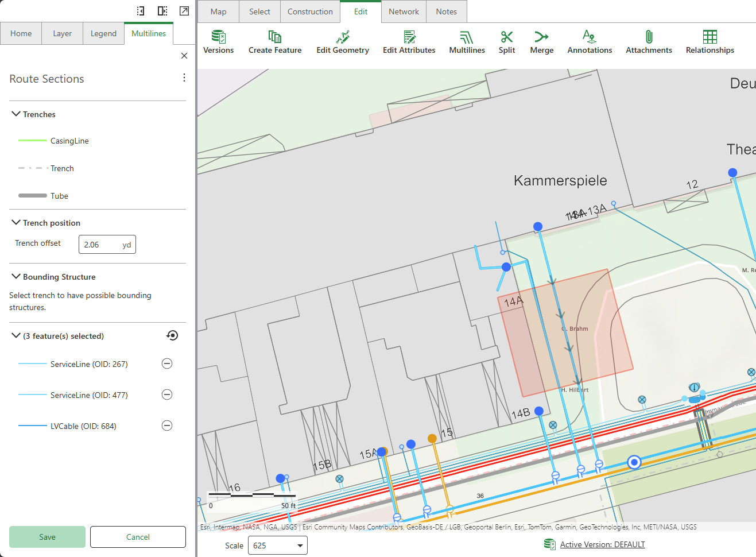The height and width of the screenshot is (557, 756).
Task: Open the Route Sections options menu
Action: (184, 78)
